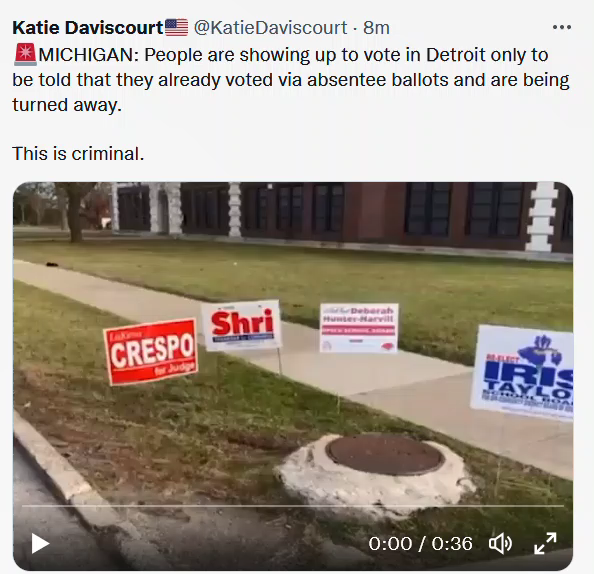This screenshot has width=594, height=574.
Task: Select the "This is criminal." text line
Action: tap(78, 154)
